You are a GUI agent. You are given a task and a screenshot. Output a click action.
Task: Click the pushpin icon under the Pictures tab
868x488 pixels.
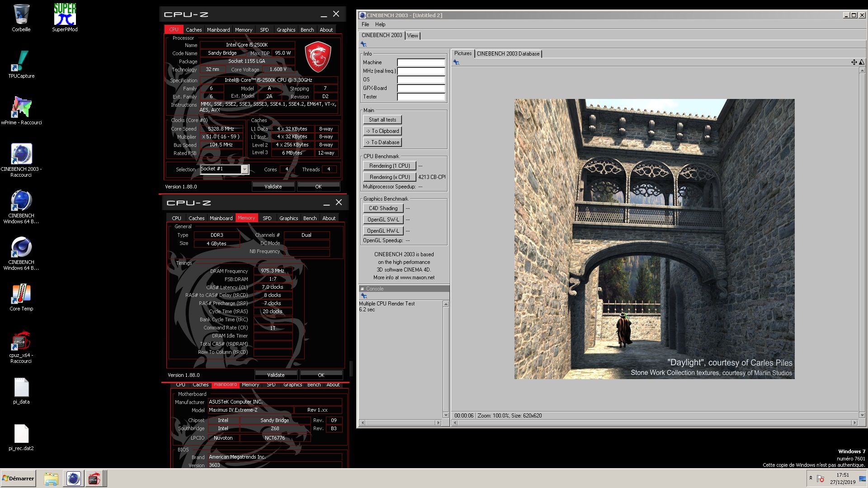point(457,62)
